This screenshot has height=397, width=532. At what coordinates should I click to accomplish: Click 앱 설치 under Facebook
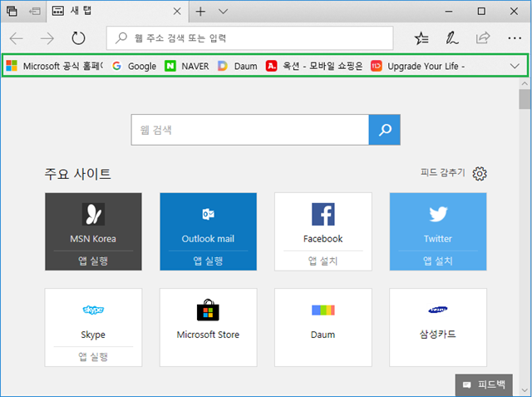tap(323, 261)
